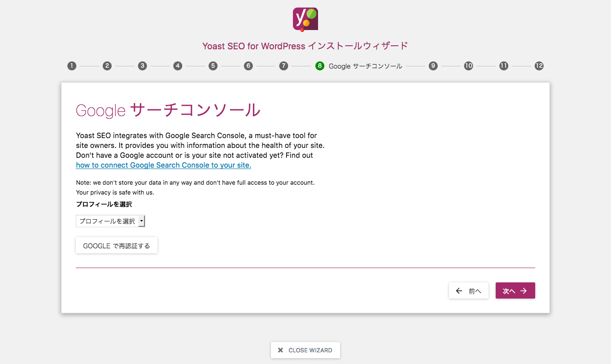This screenshot has height=364, width=611.
Task: Open how to connect Google Search Console link
Action: coord(163,165)
